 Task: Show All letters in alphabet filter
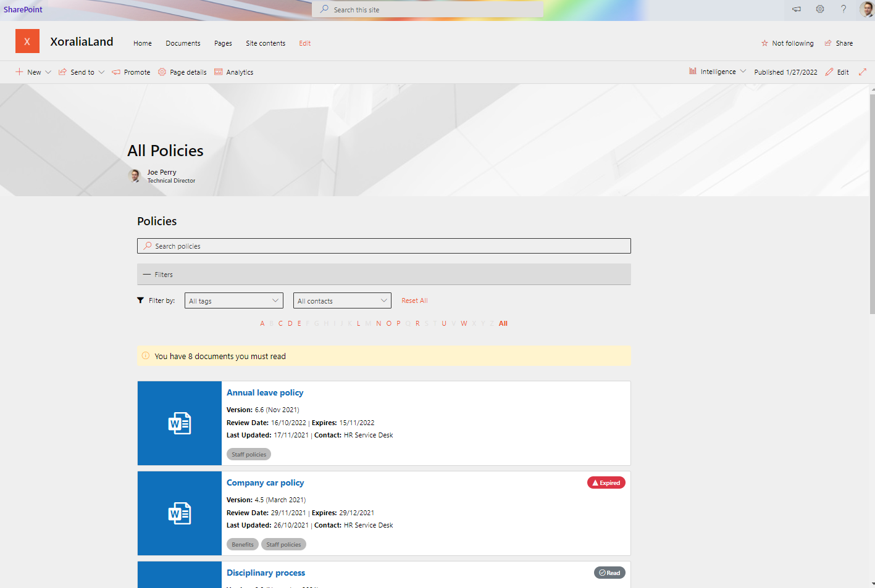pyautogui.click(x=503, y=323)
